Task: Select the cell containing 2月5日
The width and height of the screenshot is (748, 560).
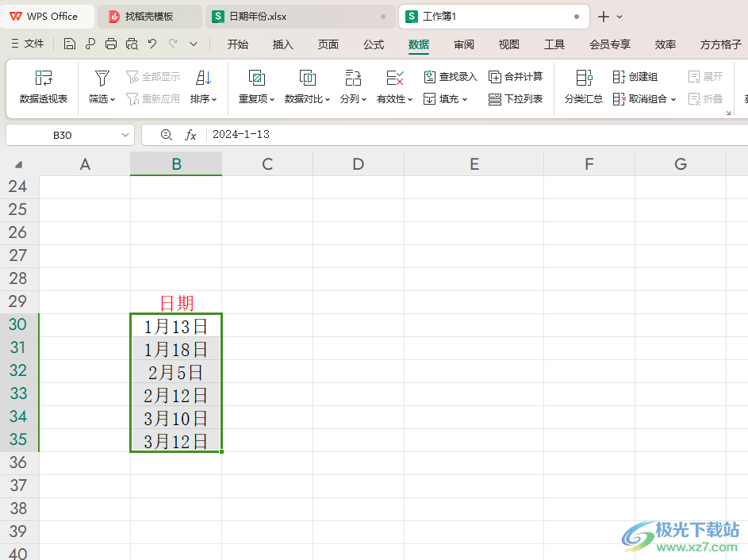Action: pyautogui.click(x=176, y=372)
